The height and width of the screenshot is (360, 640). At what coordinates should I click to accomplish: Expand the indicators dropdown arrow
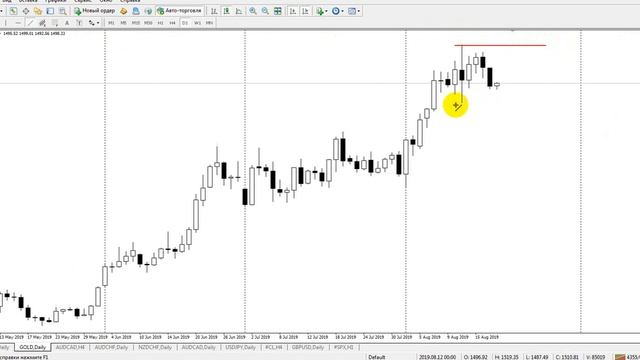click(x=326, y=11)
